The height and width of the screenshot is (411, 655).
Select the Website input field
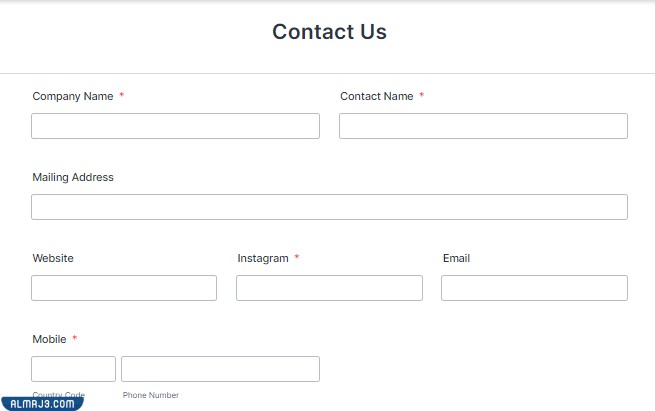(124, 288)
